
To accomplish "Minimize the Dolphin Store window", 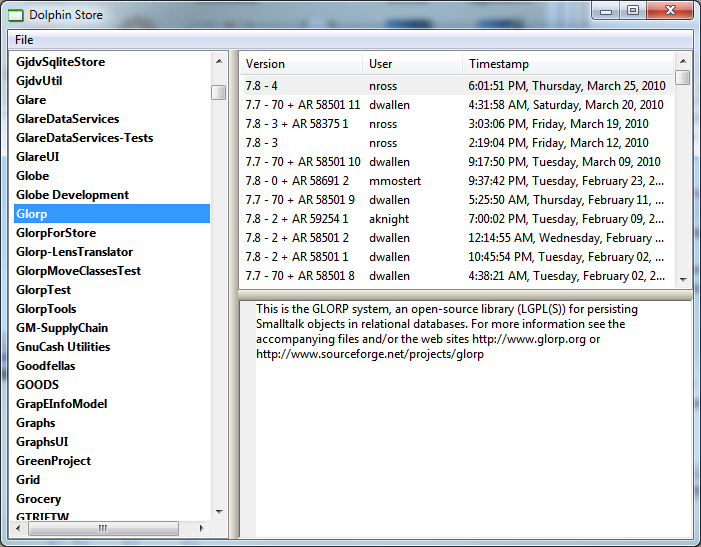I will click(x=606, y=11).
